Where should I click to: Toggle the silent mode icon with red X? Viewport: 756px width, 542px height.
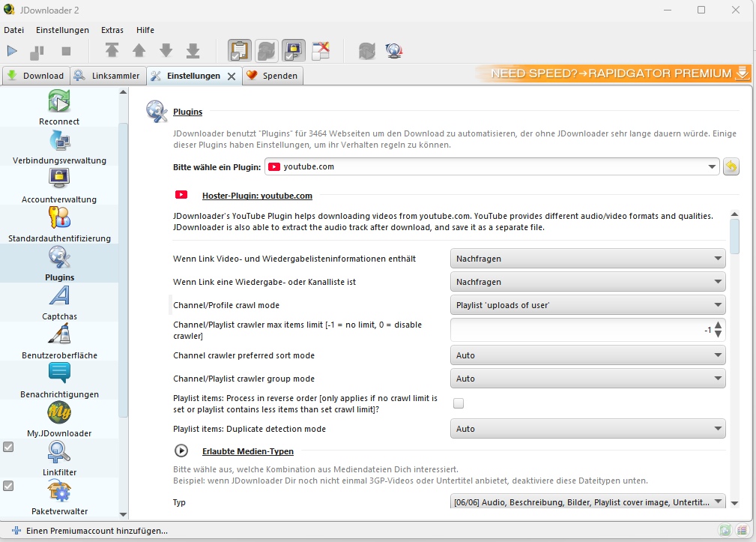click(x=321, y=51)
